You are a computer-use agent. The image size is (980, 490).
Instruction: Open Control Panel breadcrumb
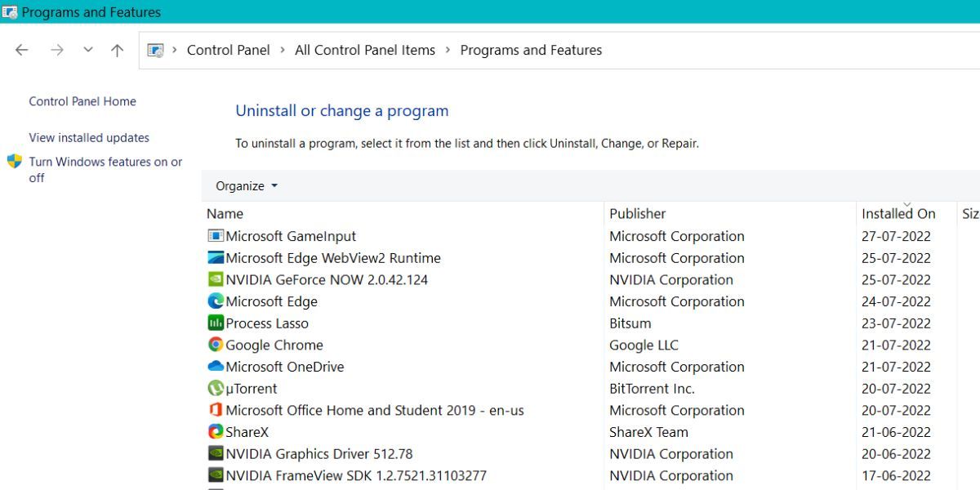229,50
